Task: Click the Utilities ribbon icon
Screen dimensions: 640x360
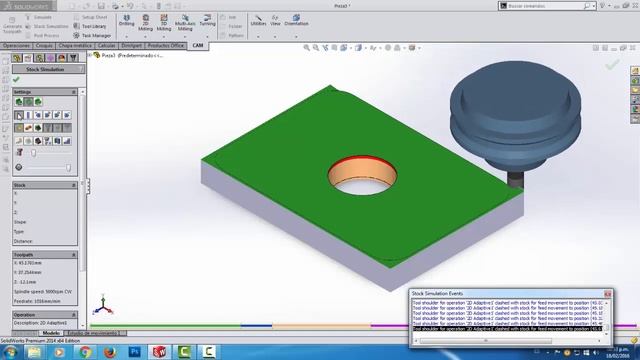Action: pyautogui.click(x=258, y=20)
